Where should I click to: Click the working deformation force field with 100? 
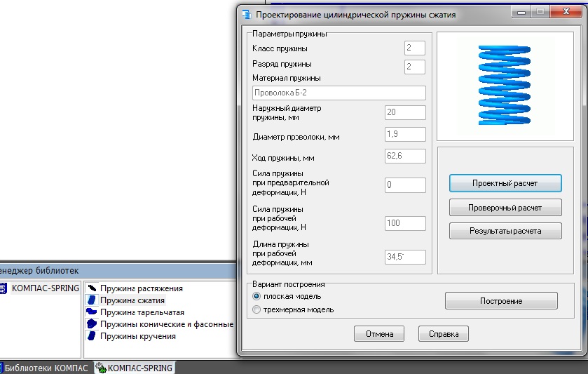[x=405, y=223]
